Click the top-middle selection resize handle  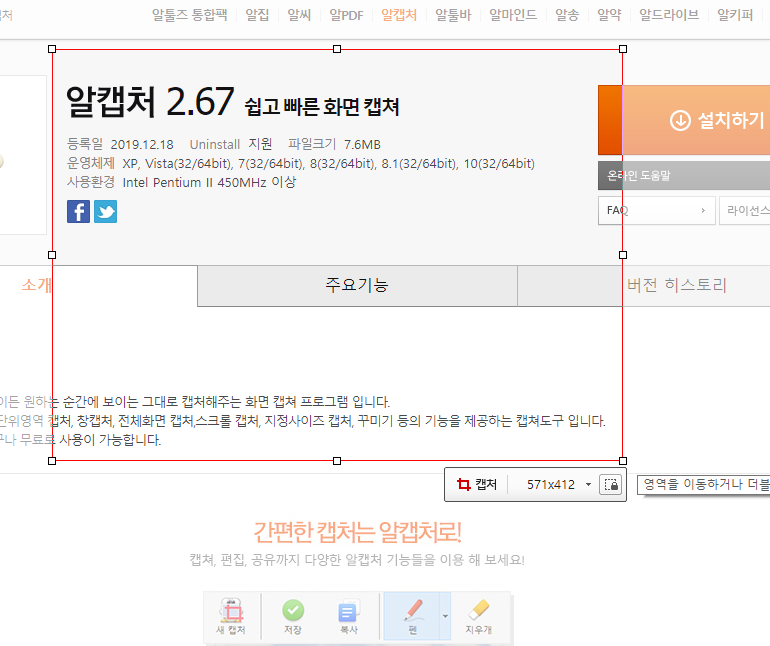pos(337,49)
